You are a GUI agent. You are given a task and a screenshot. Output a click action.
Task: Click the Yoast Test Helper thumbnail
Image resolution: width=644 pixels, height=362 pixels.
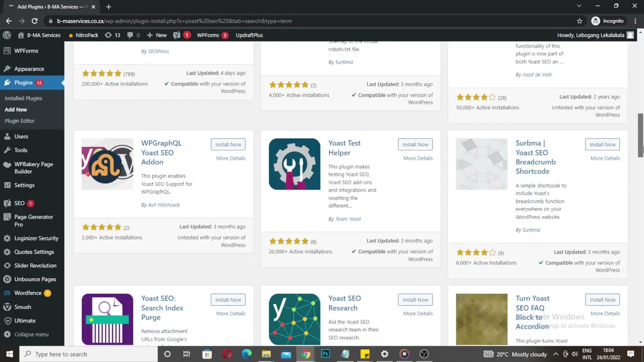point(294,164)
